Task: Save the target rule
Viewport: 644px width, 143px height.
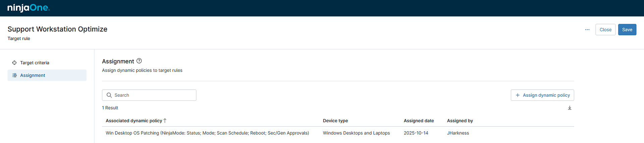Action: [627, 30]
